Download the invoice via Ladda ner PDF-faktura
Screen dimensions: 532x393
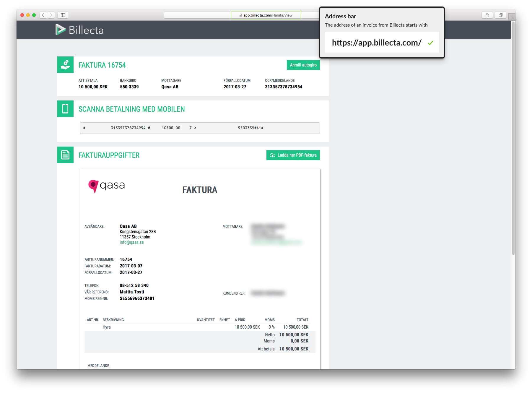293,155
